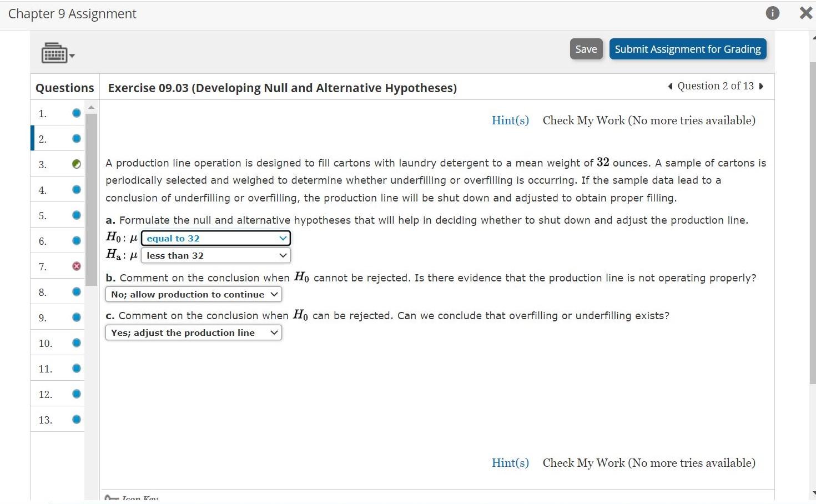Click the green partial-credit icon beside question 3
The height and width of the screenshot is (504, 816).
pos(76,164)
